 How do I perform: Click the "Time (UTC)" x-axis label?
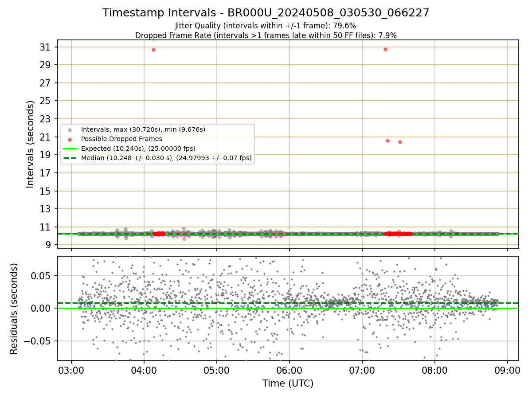coord(288,383)
